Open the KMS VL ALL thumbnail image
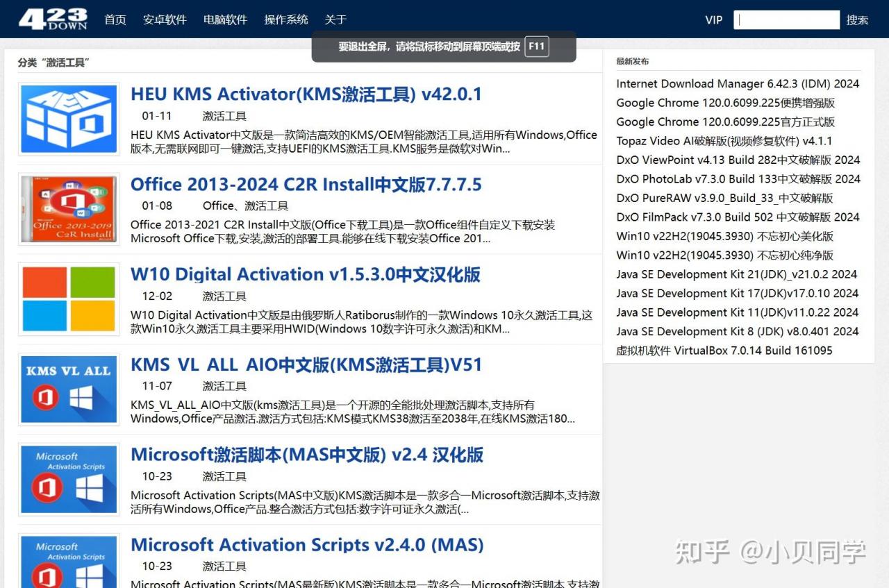This screenshot has height=588, width=889. click(x=69, y=389)
